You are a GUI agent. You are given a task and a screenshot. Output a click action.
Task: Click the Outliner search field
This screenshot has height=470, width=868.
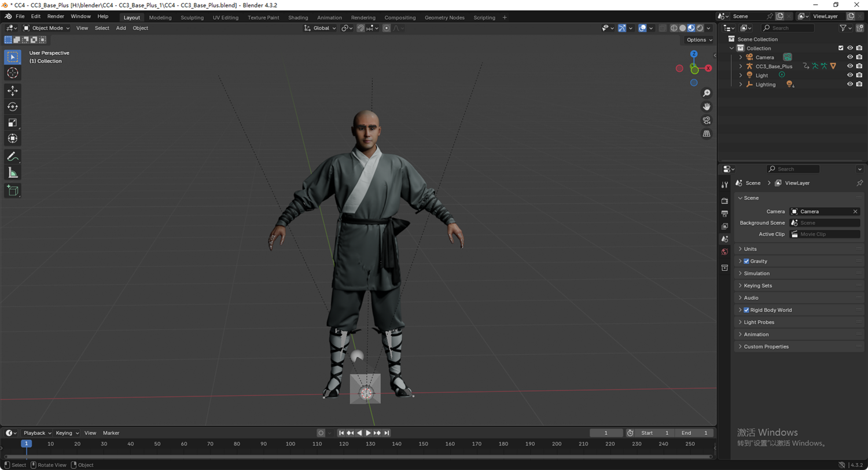788,28
